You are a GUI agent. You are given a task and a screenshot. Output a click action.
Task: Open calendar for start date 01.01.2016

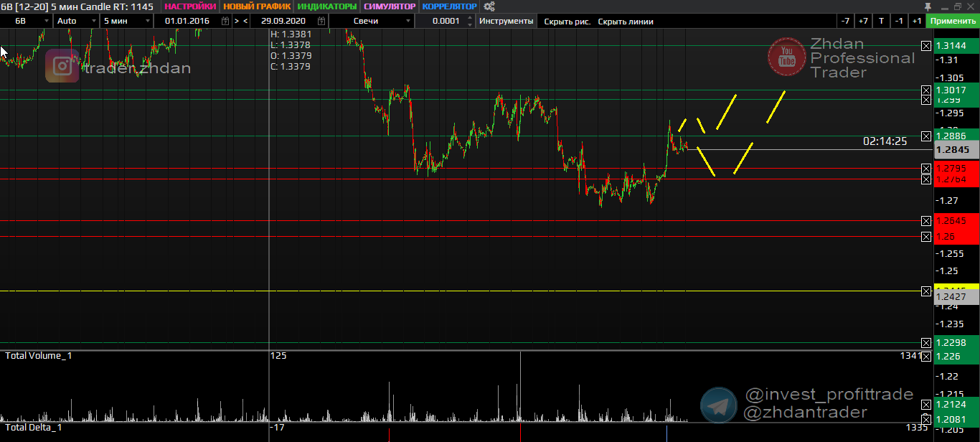click(225, 21)
